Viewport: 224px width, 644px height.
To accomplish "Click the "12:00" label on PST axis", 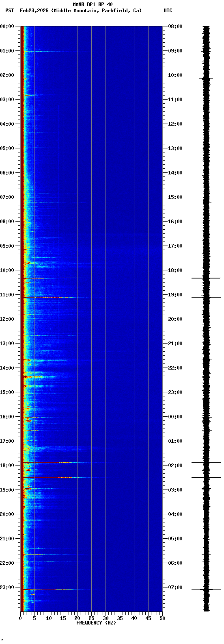I will [7, 319].
